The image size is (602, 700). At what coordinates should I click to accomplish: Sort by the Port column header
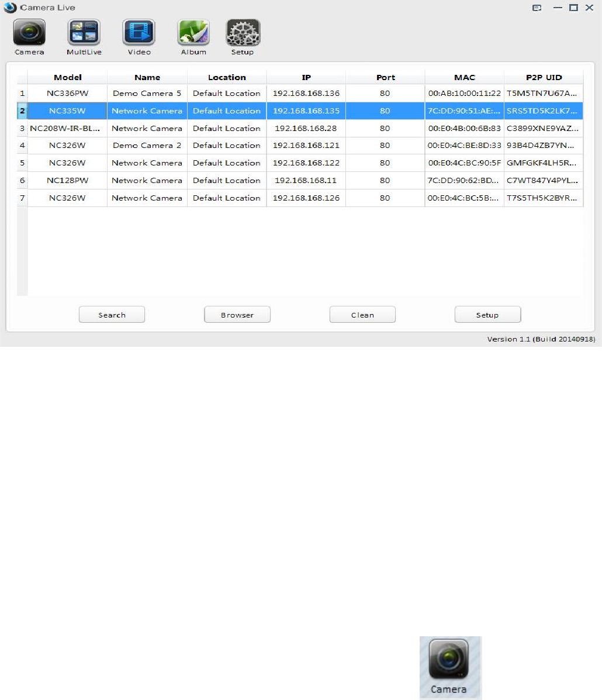point(386,77)
